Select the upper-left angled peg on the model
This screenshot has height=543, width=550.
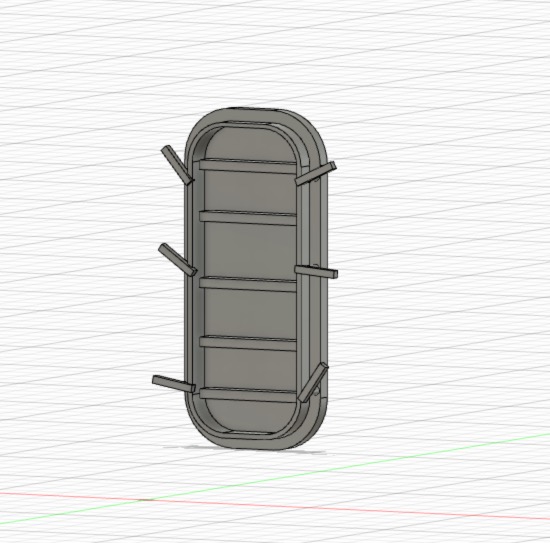177,165
